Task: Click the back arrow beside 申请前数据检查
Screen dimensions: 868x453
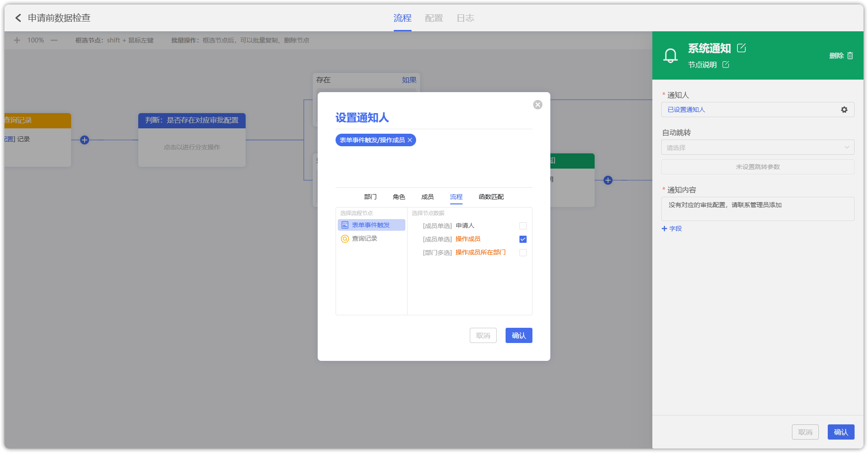Action: (18, 18)
